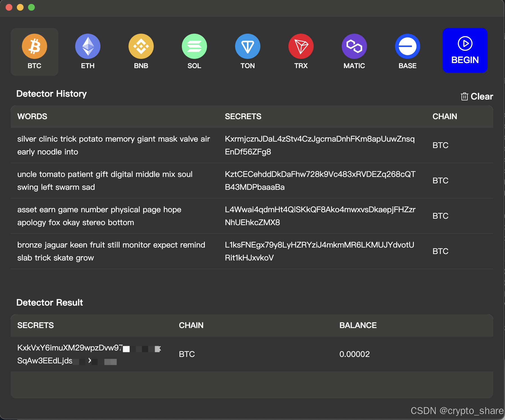Minimize the window with the yellow button
The width and height of the screenshot is (505, 420).
20,7
